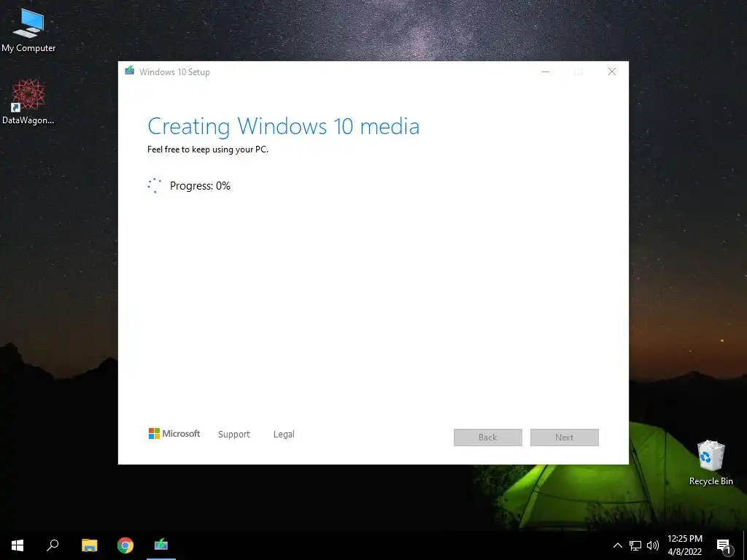Open File Explorer from the taskbar
The width and height of the screenshot is (747, 560).
pos(89,545)
